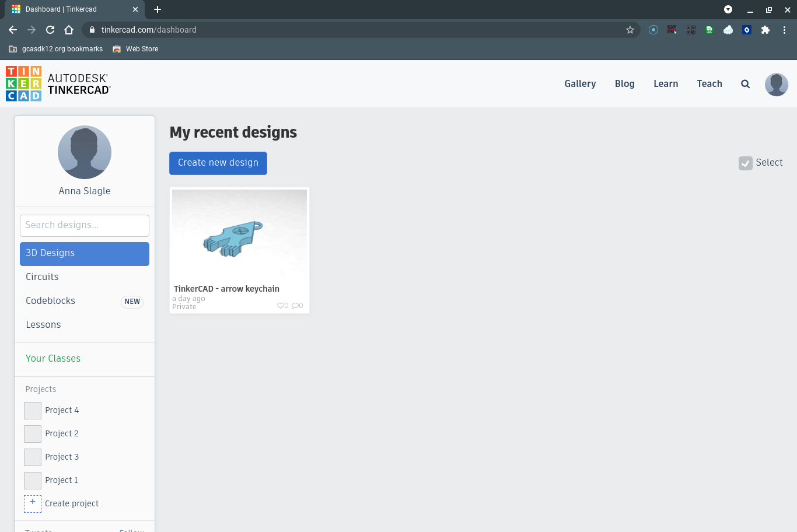Viewport: 797px width, 532px height.
Task: Click the blue square extension icon
Action: (747, 30)
